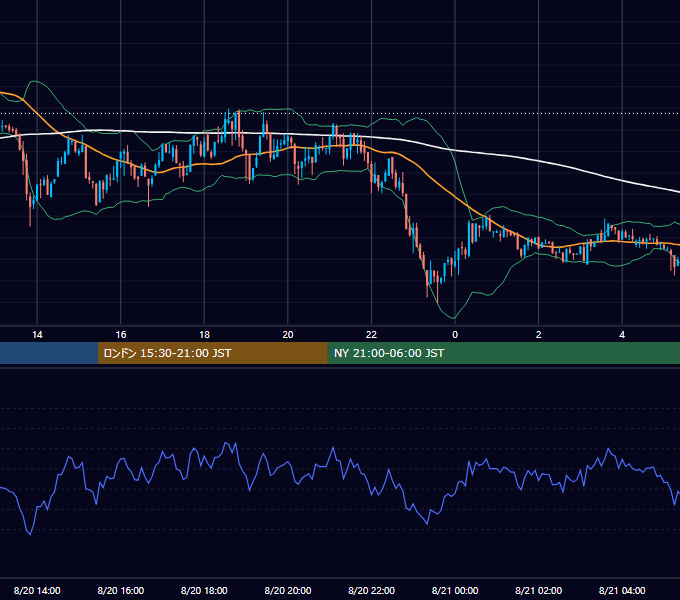Click the 8/20 18:00 time label
The image size is (680, 600).
click(204, 590)
